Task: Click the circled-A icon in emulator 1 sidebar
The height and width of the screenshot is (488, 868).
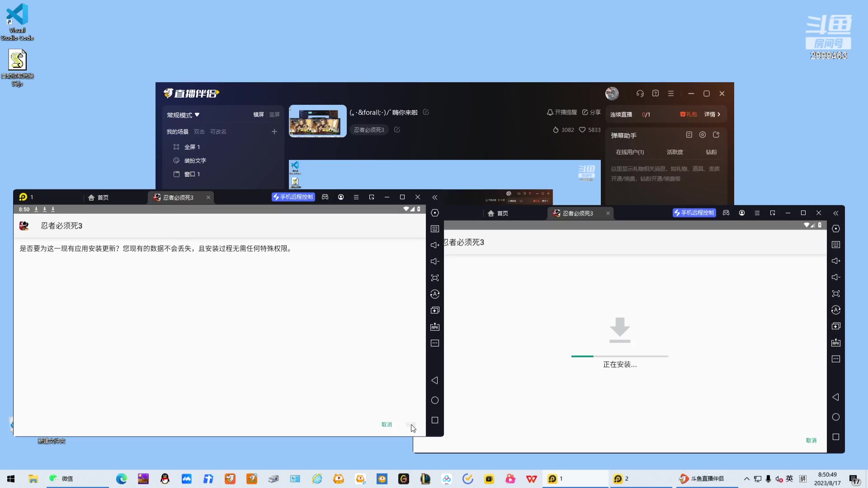Action: pyautogui.click(x=435, y=294)
